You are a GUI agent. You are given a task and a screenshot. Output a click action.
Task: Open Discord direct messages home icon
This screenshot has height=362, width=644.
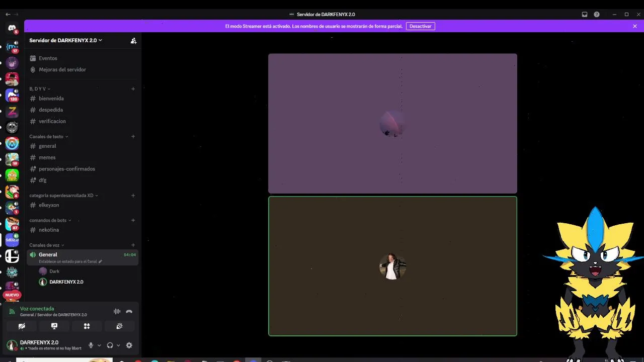pos(12,29)
